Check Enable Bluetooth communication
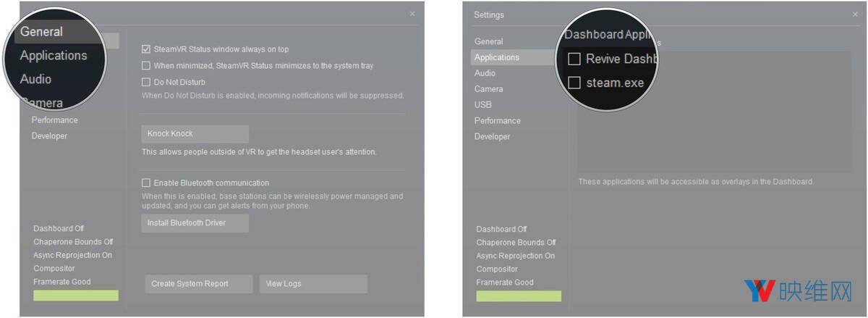Screen dimensions: 868x318 (146, 183)
